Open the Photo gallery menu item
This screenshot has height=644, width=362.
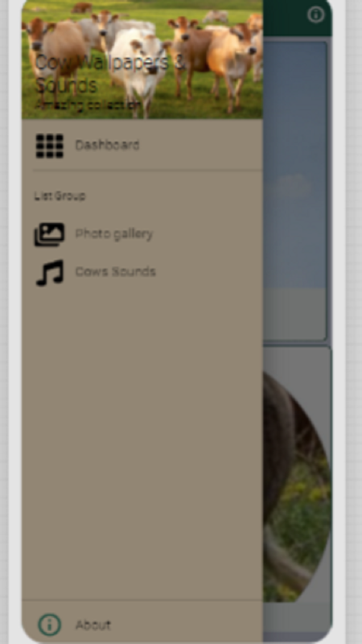(142, 234)
